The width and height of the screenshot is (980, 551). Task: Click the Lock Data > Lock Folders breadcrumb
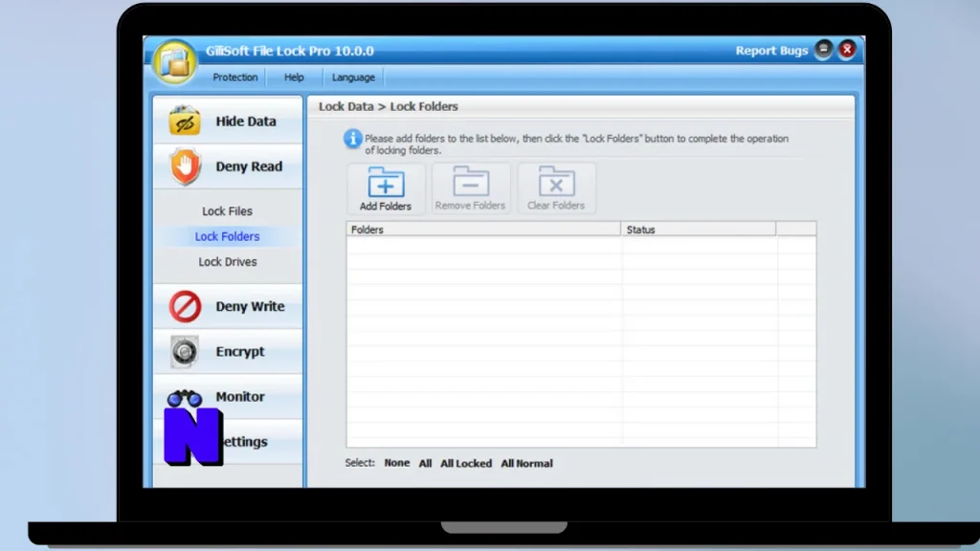click(389, 106)
